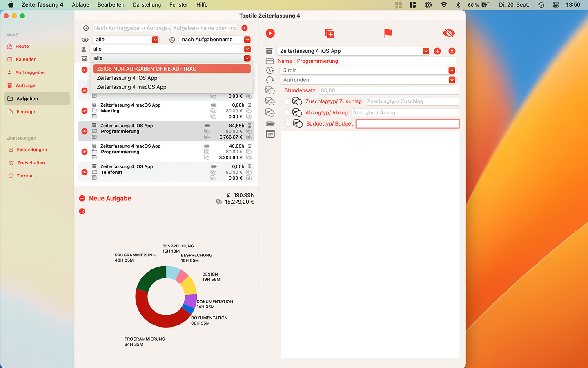
Task: Start timer for Telefonat task row
Action: click(x=85, y=172)
